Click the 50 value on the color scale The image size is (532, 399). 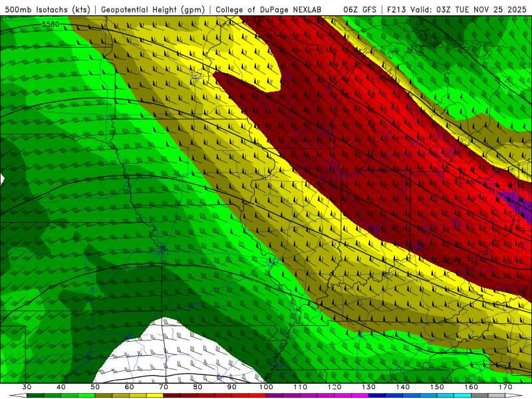[95, 387]
